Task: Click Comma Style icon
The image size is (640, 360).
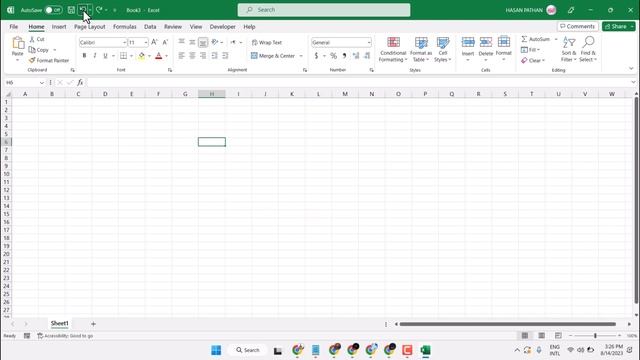Action: tap(344, 56)
